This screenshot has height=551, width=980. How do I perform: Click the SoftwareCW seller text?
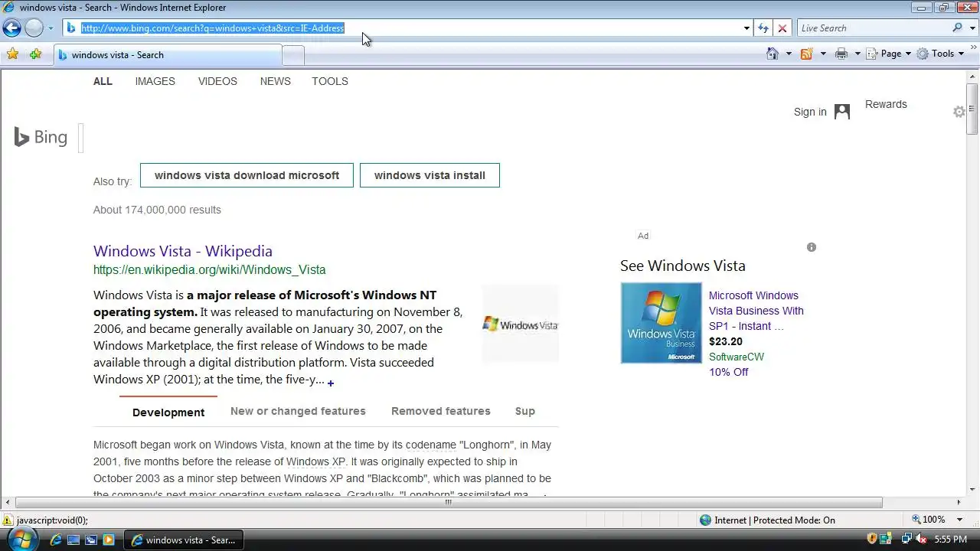(x=737, y=357)
